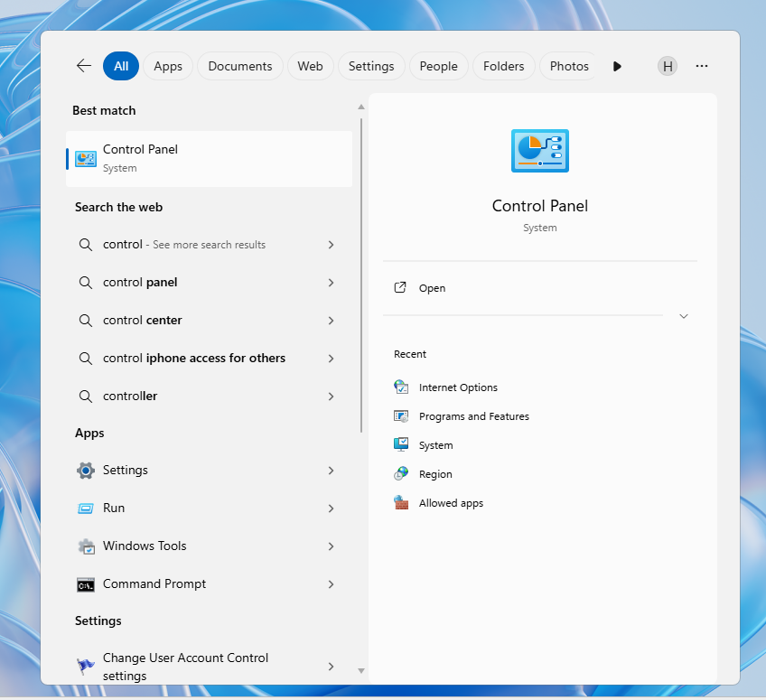The image size is (766, 700).
Task: Expand Change User Account Control settings chevron
Action: (x=331, y=667)
